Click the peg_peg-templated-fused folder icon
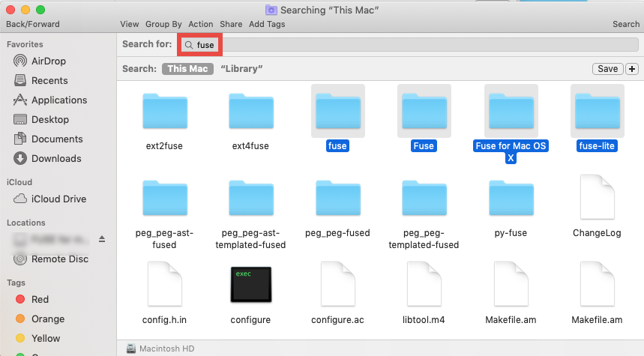This screenshot has height=356, width=644. [x=424, y=198]
